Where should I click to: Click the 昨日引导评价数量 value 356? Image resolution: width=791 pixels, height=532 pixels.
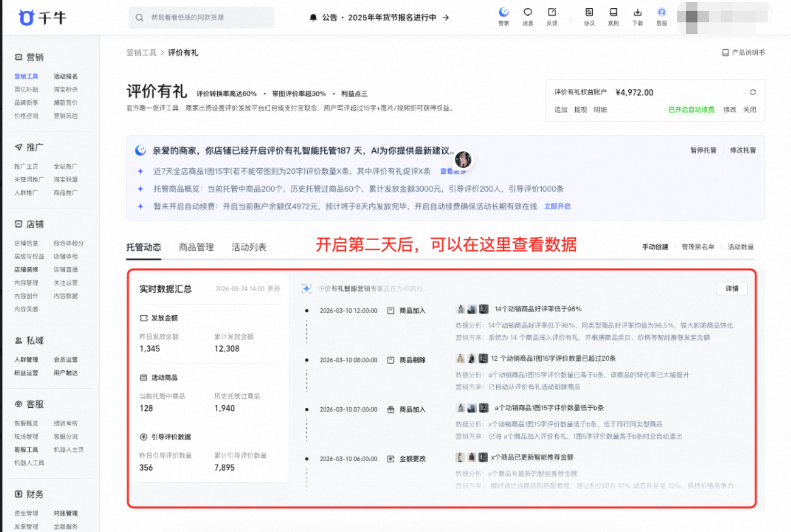pos(146,468)
